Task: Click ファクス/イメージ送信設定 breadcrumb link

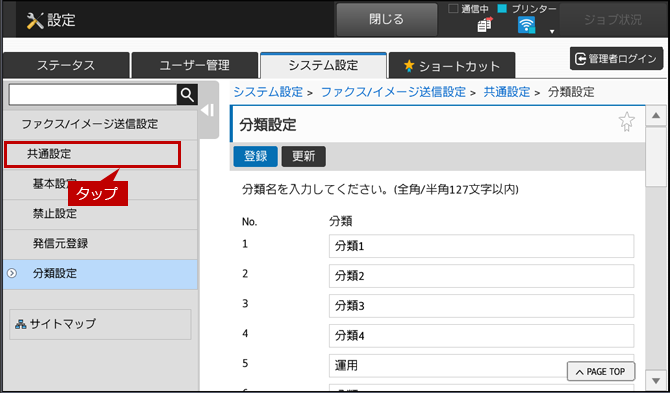Action: coord(393,92)
